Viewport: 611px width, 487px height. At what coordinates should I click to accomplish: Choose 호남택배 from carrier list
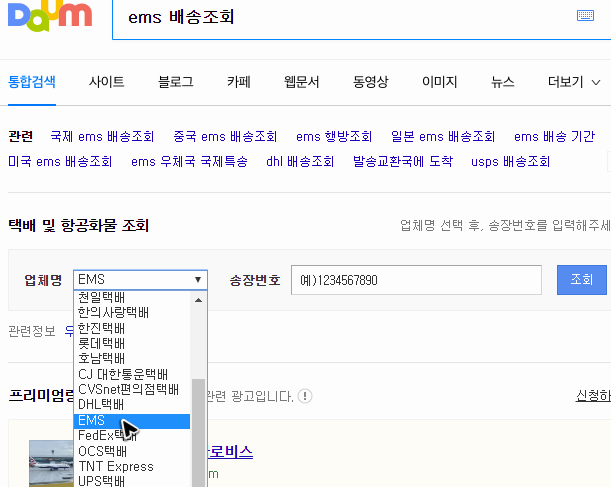tap(132, 358)
